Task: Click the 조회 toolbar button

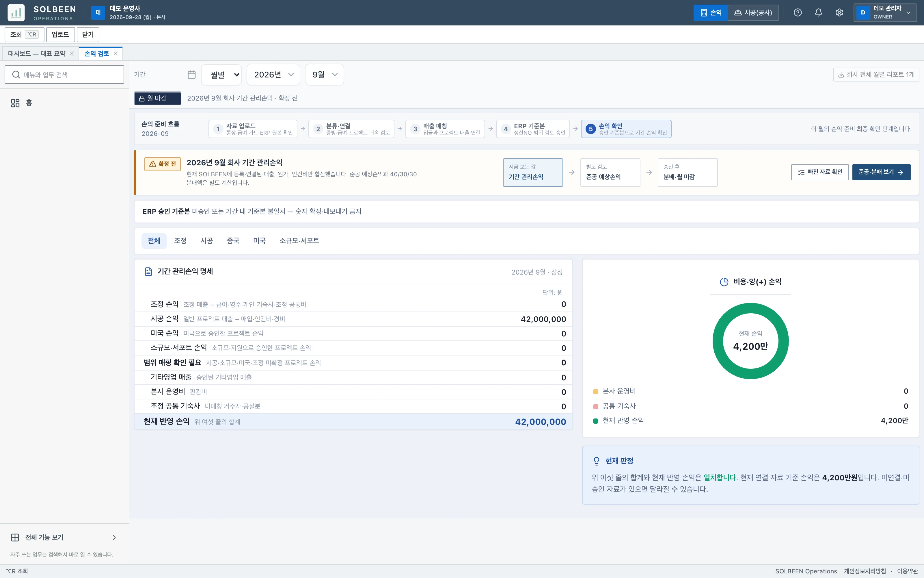Action: pyautogui.click(x=25, y=34)
